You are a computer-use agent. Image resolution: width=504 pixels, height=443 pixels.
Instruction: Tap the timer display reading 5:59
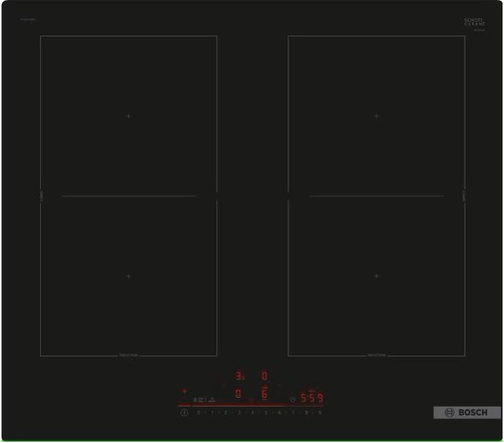311,399
